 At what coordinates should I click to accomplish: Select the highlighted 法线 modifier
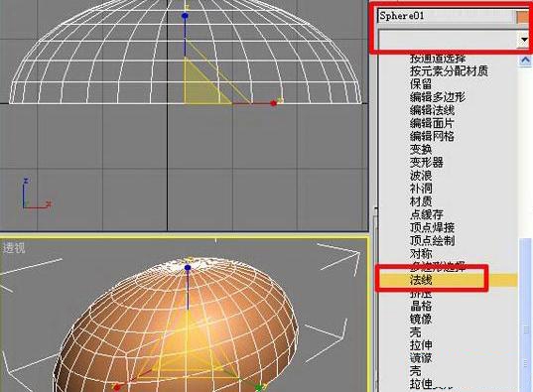tap(421, 280)
